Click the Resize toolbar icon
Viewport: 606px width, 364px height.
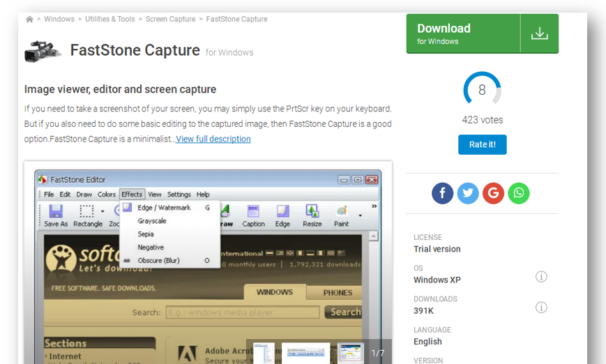point(312,215)
